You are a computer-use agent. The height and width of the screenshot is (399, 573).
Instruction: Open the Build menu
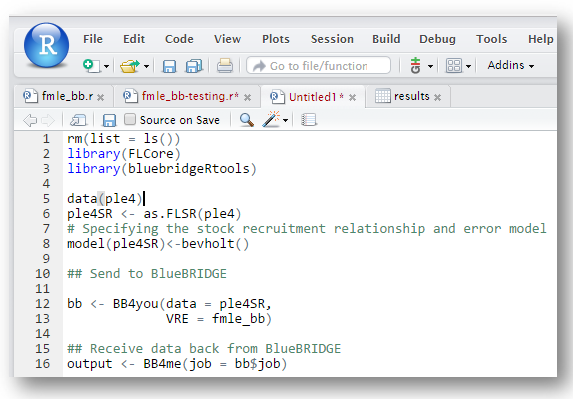point(386,39)
